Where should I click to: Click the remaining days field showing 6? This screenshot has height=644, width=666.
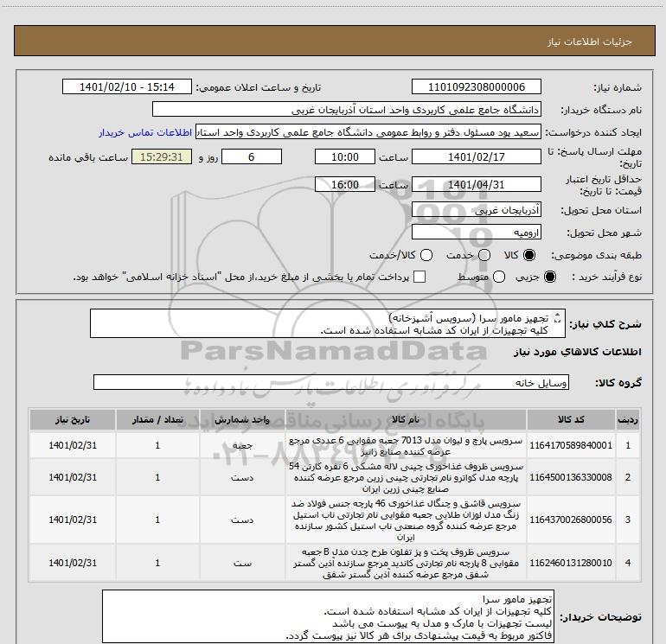pos(252,156)
